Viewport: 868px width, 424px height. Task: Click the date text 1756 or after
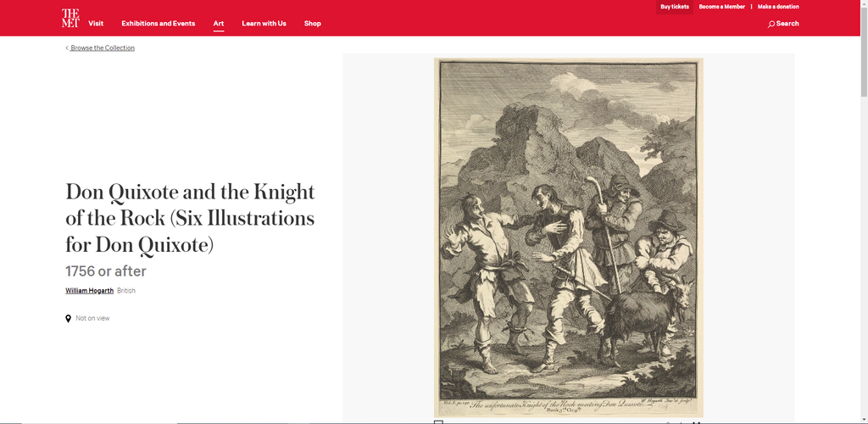pos(106,271)
